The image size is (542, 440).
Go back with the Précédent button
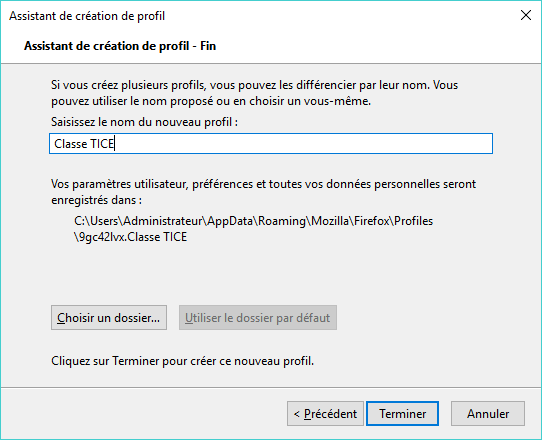point(325,413)
